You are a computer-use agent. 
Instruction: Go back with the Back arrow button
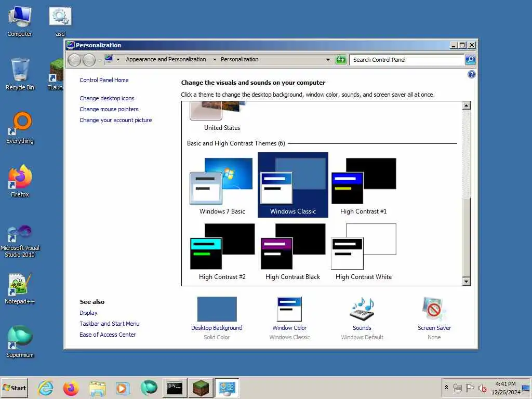[x=75, y=60]
